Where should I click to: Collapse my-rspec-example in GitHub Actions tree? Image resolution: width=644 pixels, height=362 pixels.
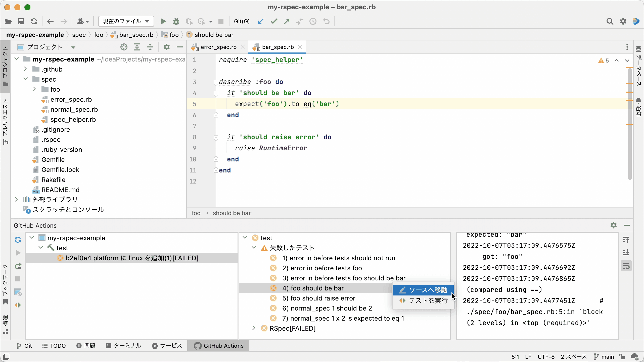coord(32,237)
